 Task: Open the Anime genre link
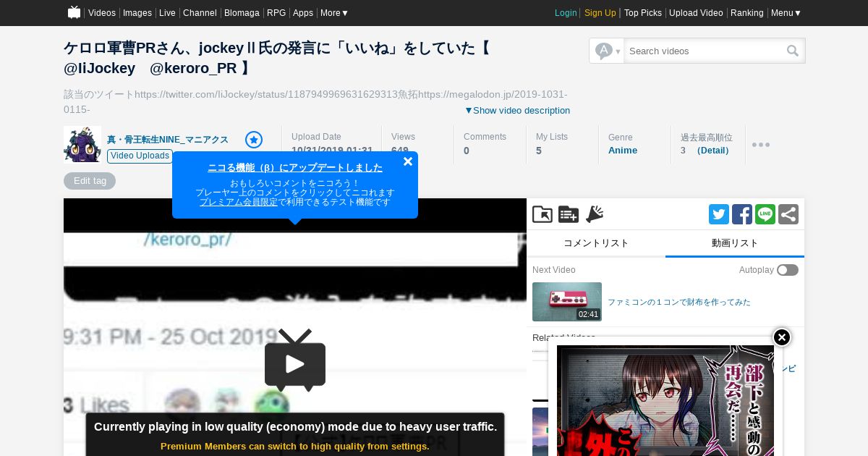pyautogui.click(x=623, y=151)
